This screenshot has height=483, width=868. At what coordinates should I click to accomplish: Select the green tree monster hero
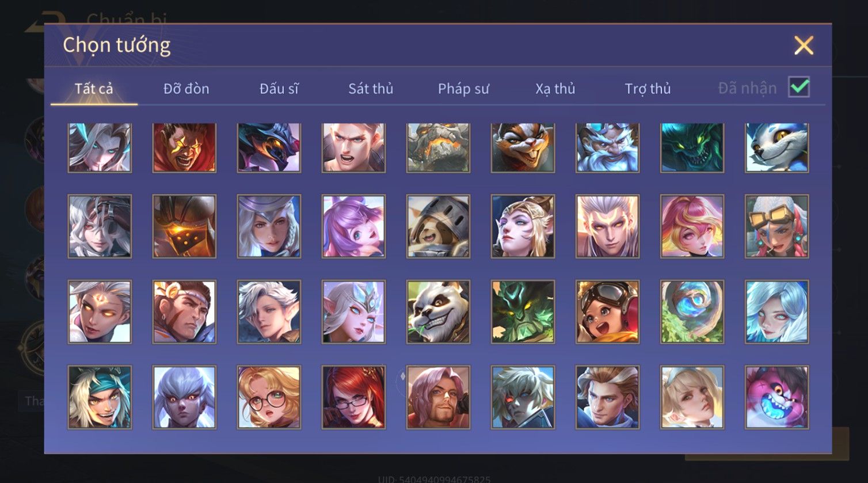[523, 312]
